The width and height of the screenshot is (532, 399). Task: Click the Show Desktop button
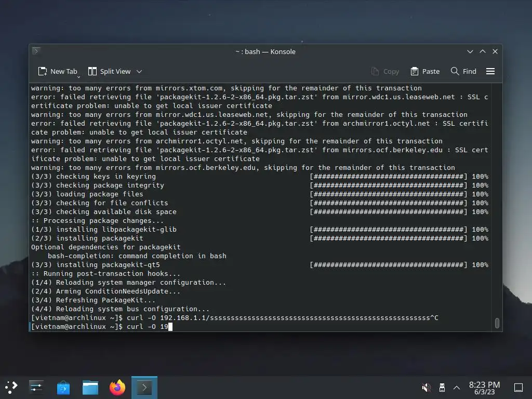coord(518,387)
